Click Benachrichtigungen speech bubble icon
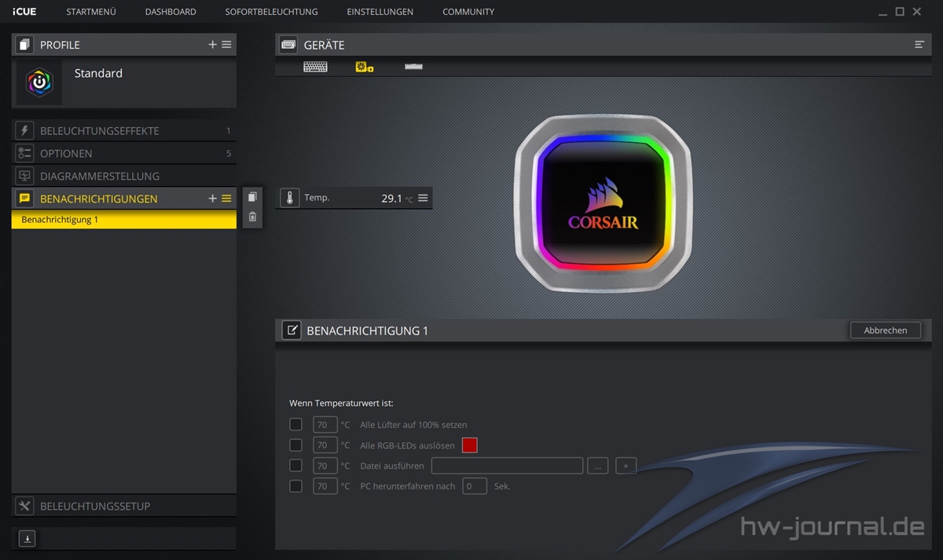Viewport: 943px width, 560px height. click(24, 199)
